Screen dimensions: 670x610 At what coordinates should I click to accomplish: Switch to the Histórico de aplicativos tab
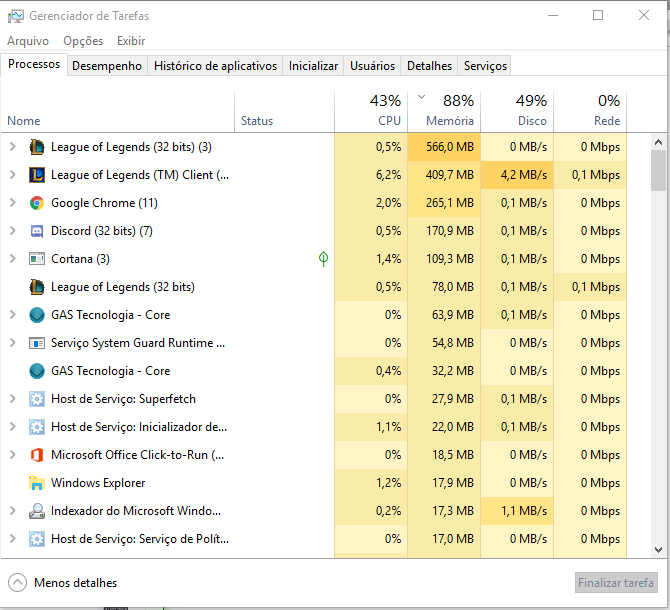(215, 66)
